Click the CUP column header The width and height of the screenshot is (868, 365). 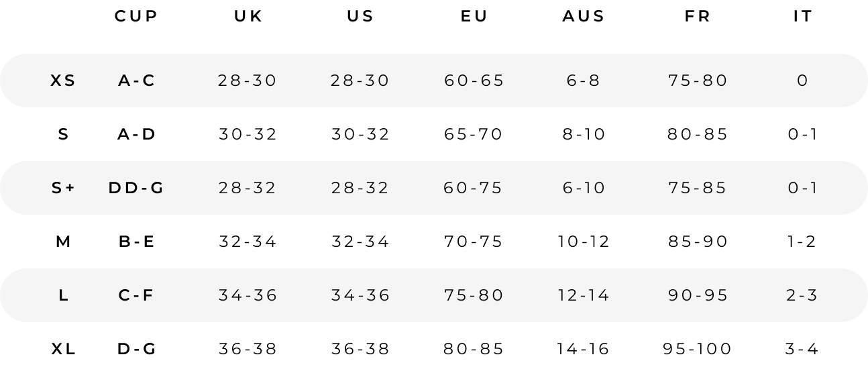[x=136, y=17]
